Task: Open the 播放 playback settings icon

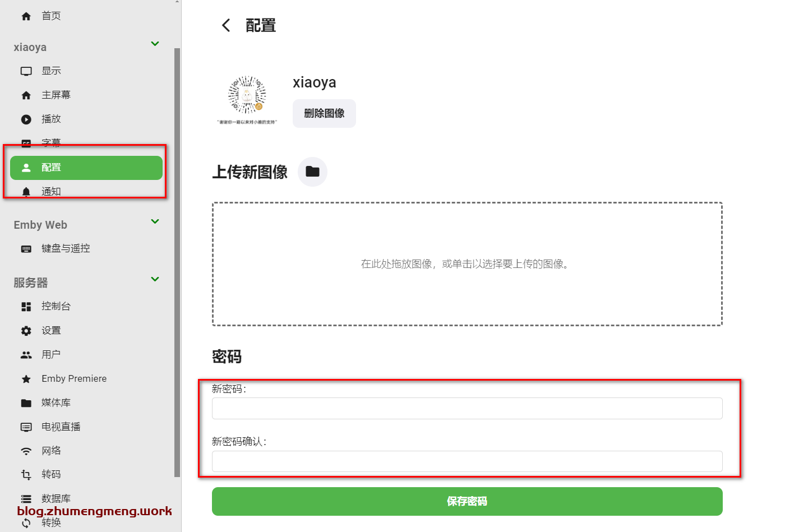Action: [x=26, y=119]
